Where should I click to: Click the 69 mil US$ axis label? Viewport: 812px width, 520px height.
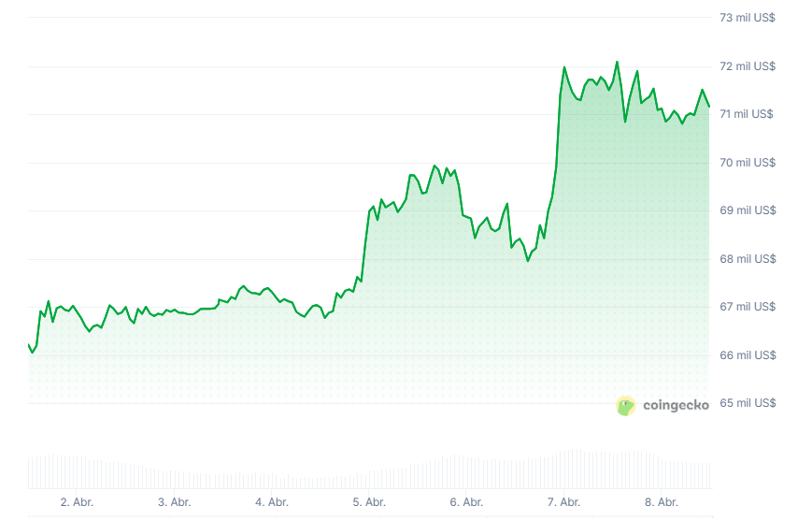pyautogui.click(x=748, y=210)
